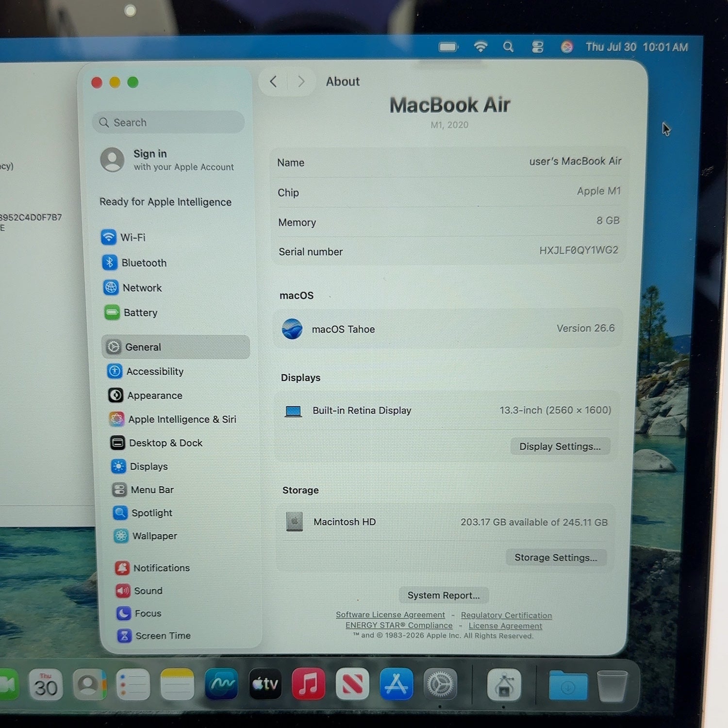This screenshot has height=728, width=728.
Task: Activate Siri from the menu bar
Action: (566, 47)
